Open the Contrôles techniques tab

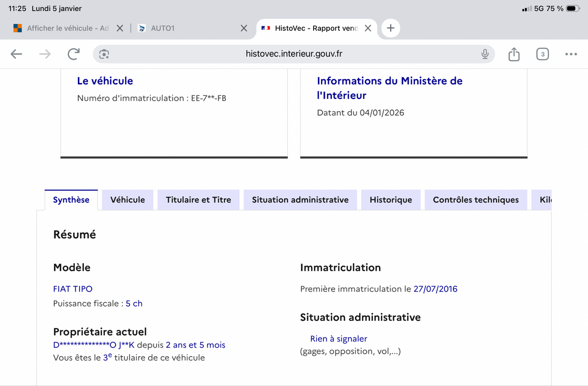click(x=475, y=200)
